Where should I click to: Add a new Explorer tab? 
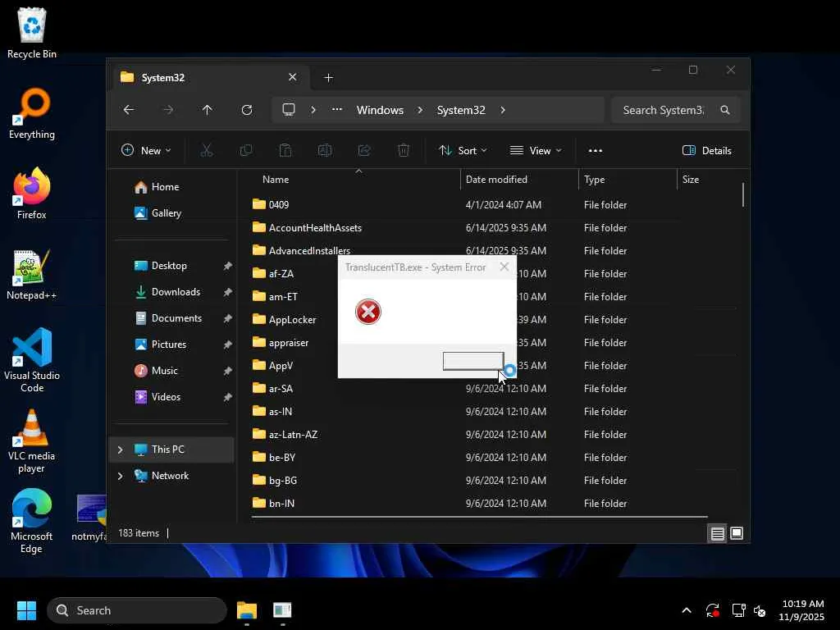(329, 78)
